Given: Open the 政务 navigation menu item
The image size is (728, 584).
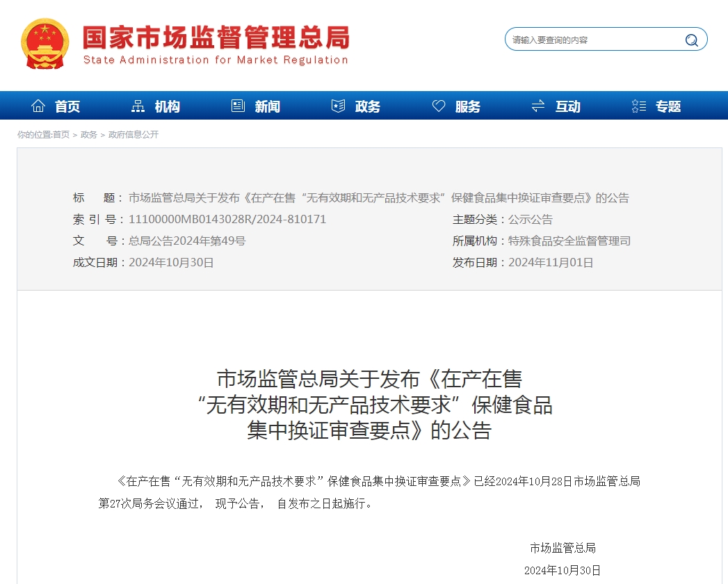Looking at the screenshot, I should pos(366,106).
